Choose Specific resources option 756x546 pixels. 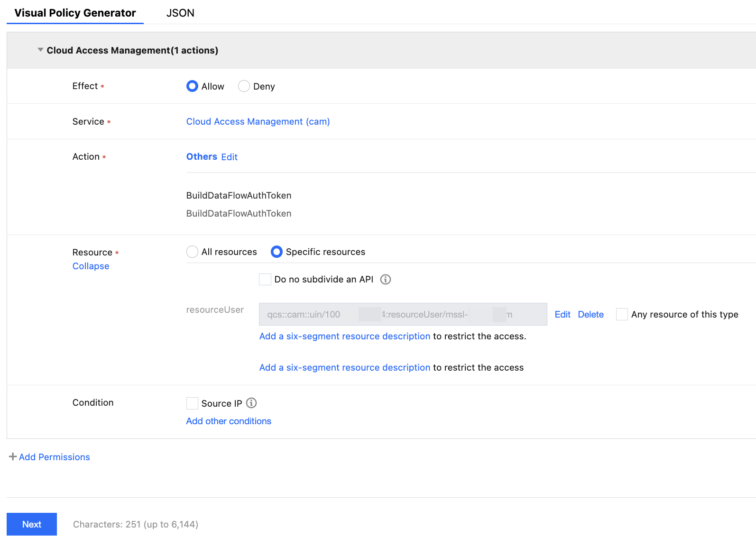[277, 252]
